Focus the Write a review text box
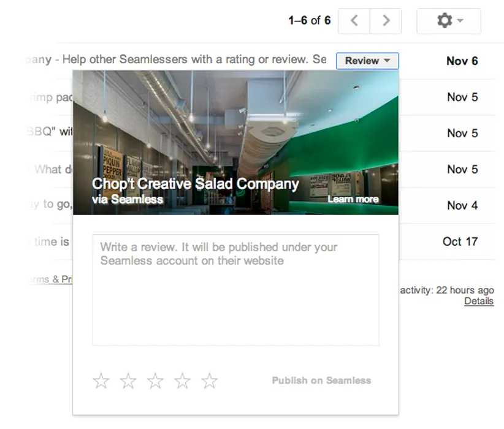Viewport: 504px width, 429px height. (235, 290)
